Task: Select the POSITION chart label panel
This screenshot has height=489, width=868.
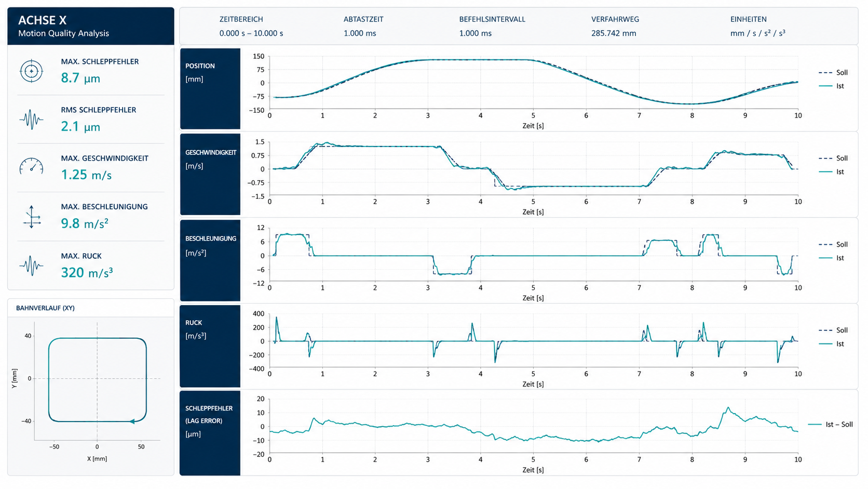Action: coord(210,89)
